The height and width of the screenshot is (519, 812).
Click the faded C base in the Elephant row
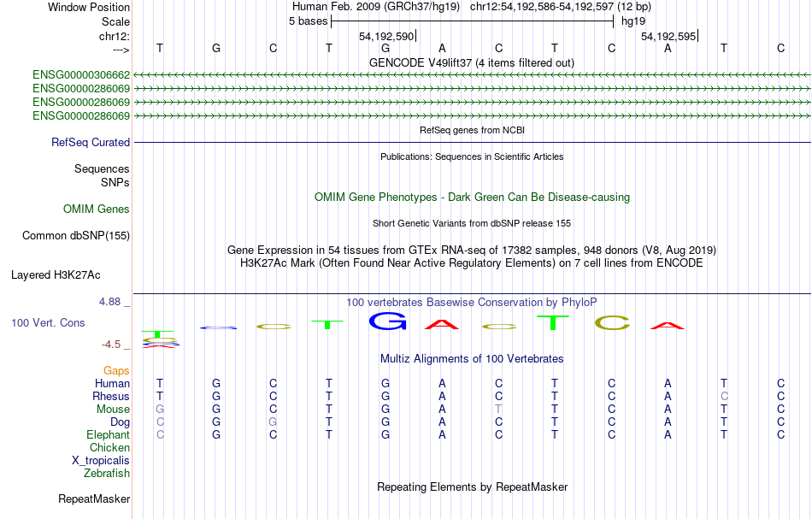pos(160,434)
